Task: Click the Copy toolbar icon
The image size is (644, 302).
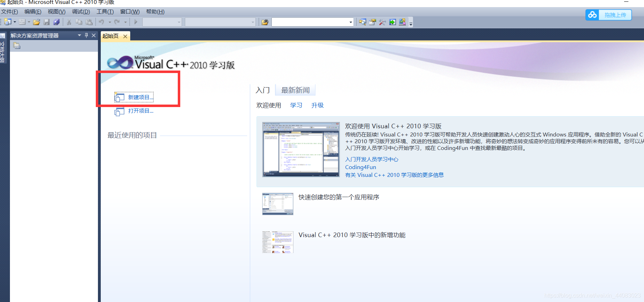Action: click(79, 22)
